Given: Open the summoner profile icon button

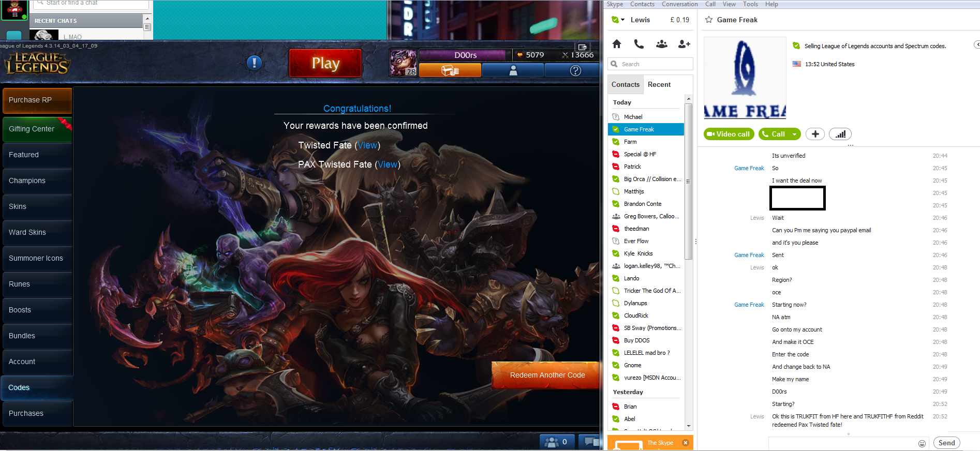Looking at the screenshot, I should (x=513, y=70).
